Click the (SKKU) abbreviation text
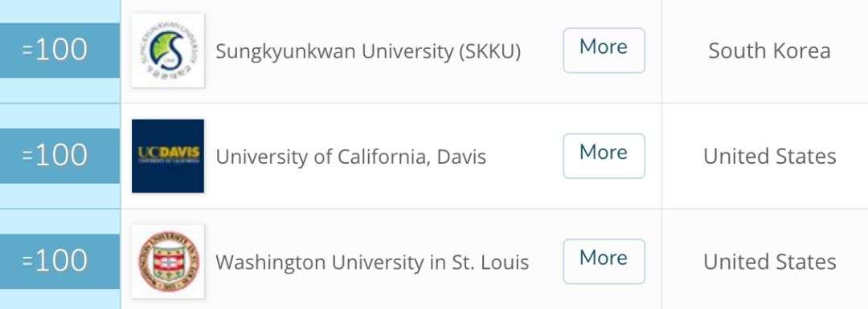 [489, 51]
